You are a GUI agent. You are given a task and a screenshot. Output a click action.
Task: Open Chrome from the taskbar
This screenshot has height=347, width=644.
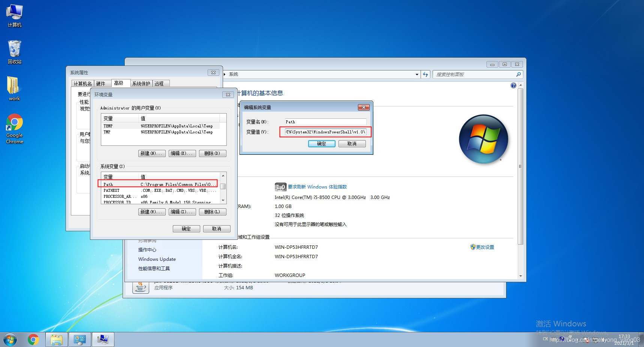pyautogui.click(x=33, y=340)
